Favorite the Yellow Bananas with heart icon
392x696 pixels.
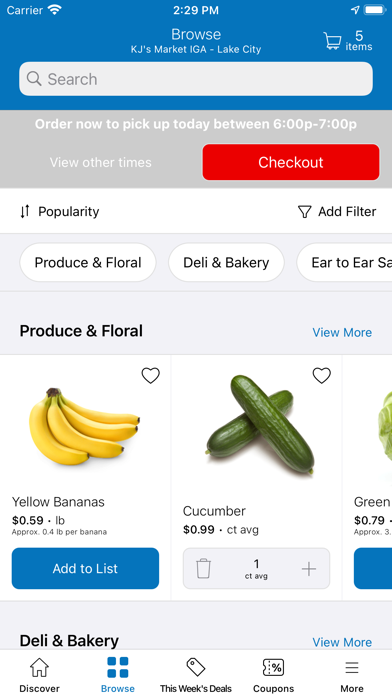tap(150, 376)
